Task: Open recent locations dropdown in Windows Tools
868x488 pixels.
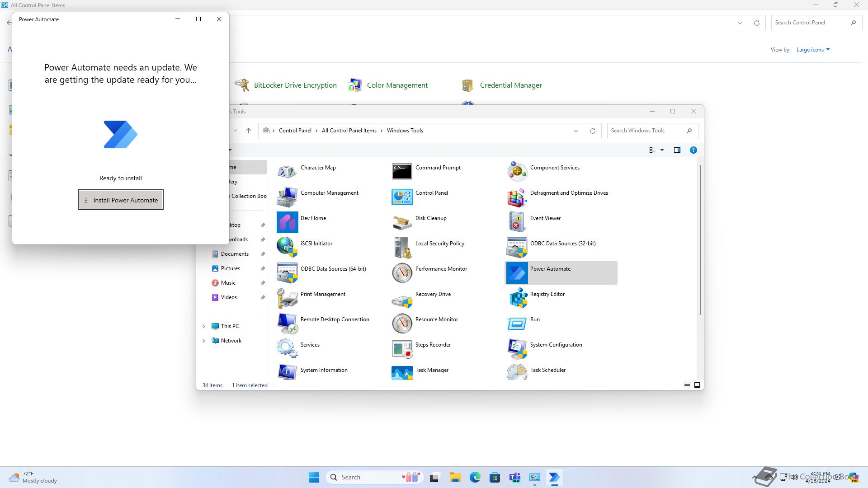Action: pos(235,131)
